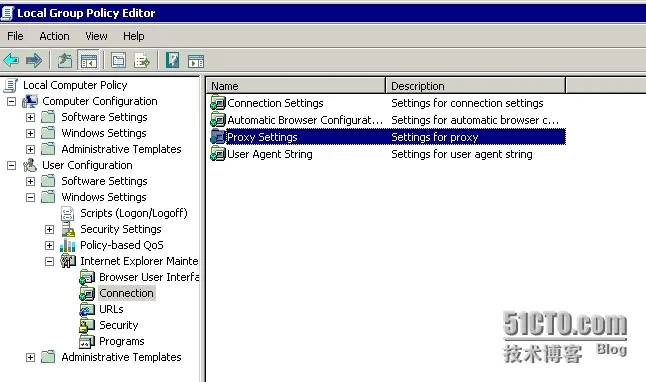Select the Security tree label under IE Maintenance
Image resolution: width=646 pixels, height=382 pixels.
pos(119,325)
